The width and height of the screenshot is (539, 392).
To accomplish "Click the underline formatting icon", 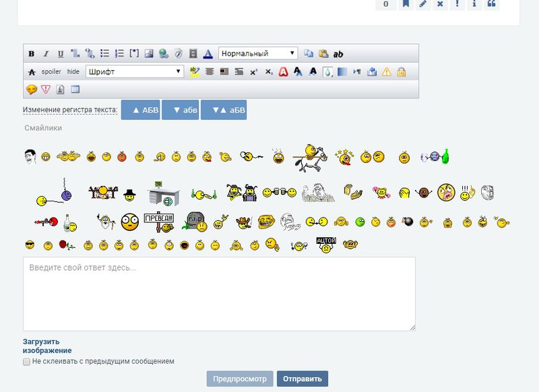I will click(x=61, y=54).
